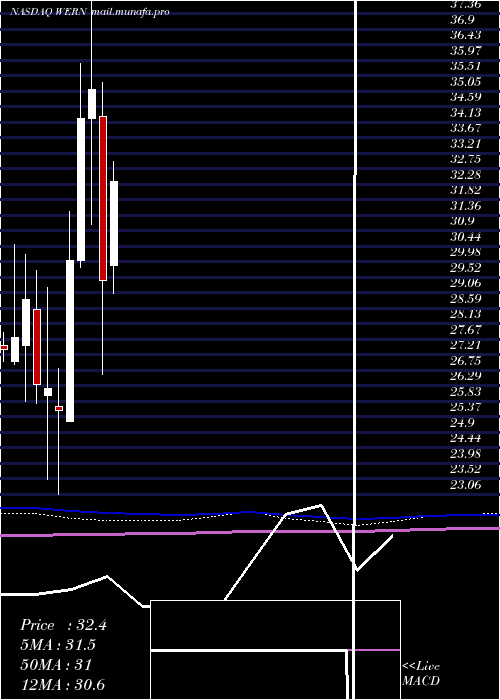Viewport: 500px width, 700px height.
Task: Click the price axis label 32.28
Action: coord(466,175)
